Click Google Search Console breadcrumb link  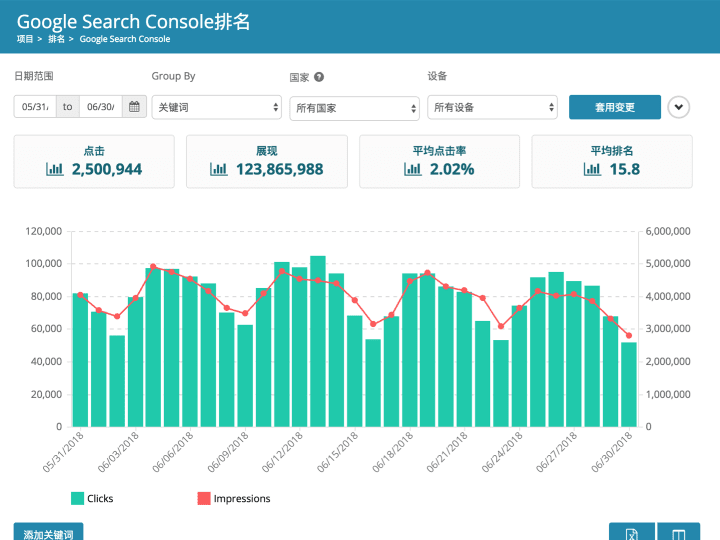(x=125, y=39)
